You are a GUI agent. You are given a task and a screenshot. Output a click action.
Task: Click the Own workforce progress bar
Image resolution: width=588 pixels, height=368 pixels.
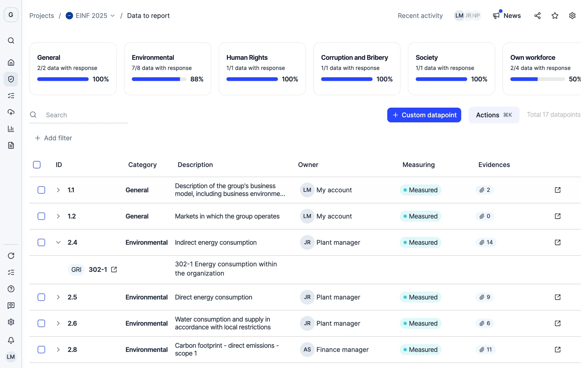point(537,79)
